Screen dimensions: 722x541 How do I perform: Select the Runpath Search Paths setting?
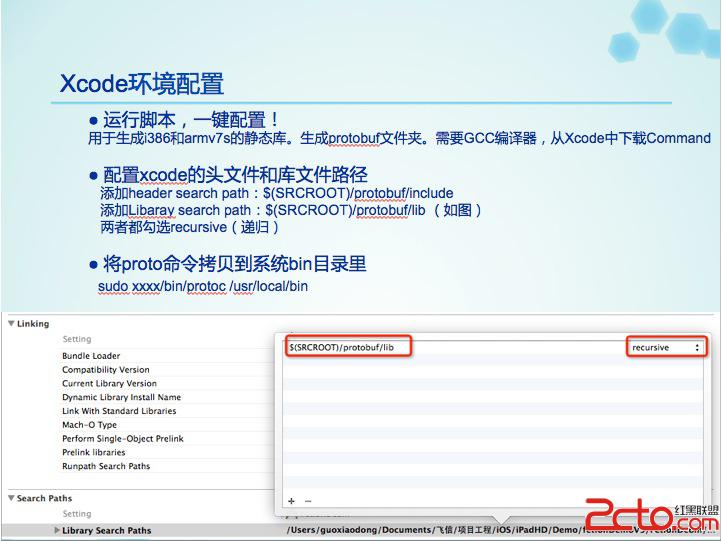click(x=106, y=466)
